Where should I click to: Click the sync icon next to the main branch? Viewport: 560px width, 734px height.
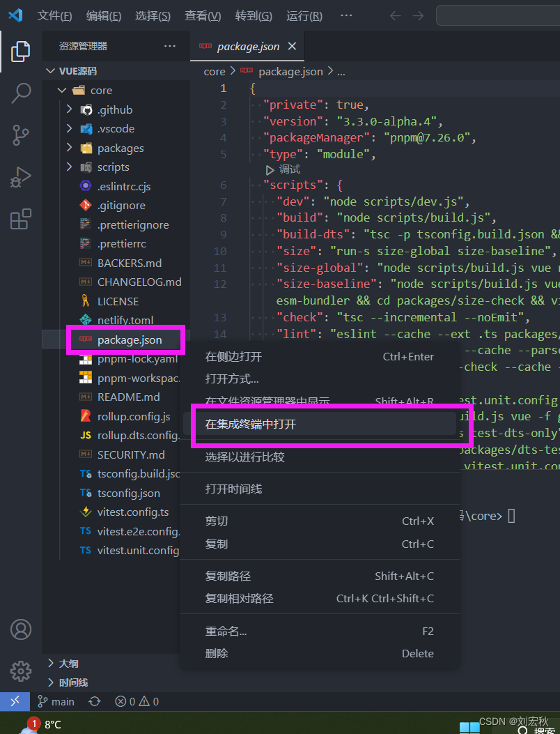(x=94, y=701)
